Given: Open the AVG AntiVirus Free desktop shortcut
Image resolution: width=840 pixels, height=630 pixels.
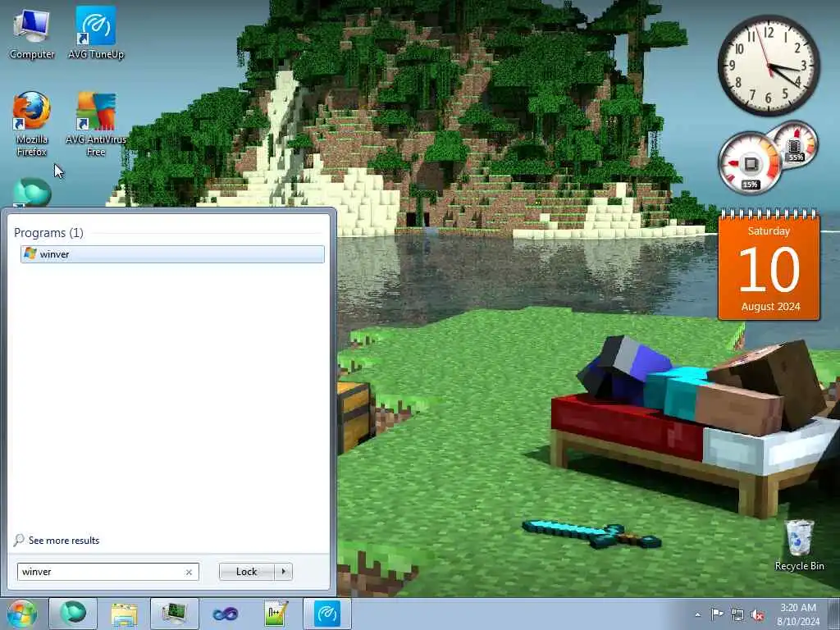Looking at the screenshot, I should [96, 124].
